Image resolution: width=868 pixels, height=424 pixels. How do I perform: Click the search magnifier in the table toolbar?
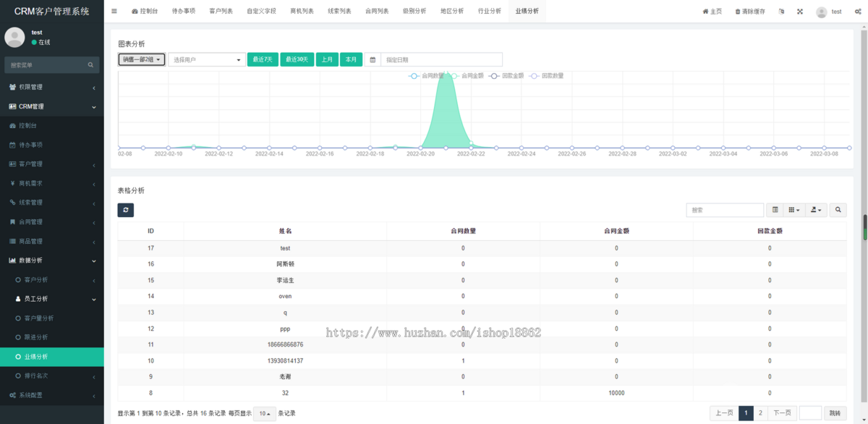tap(838, 210)
